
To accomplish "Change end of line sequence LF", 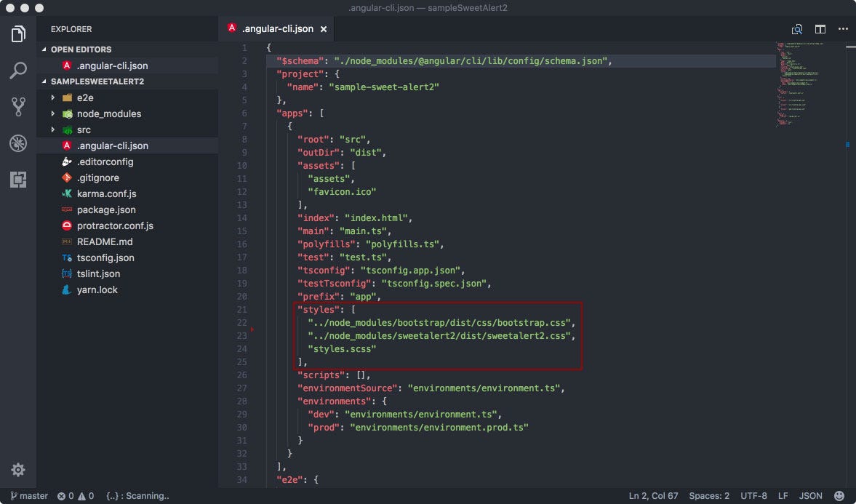I will [x=783, y=496].
